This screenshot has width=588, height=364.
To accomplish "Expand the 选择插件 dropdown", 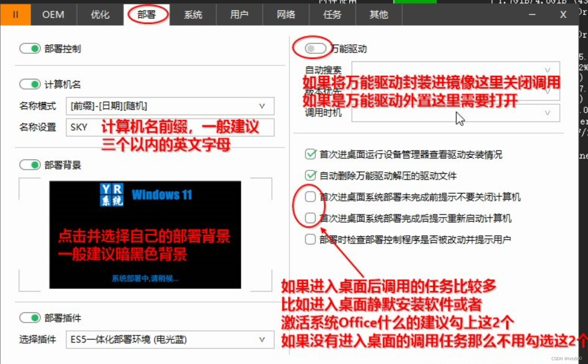I will pyautogui.click(x=170, y=340).
